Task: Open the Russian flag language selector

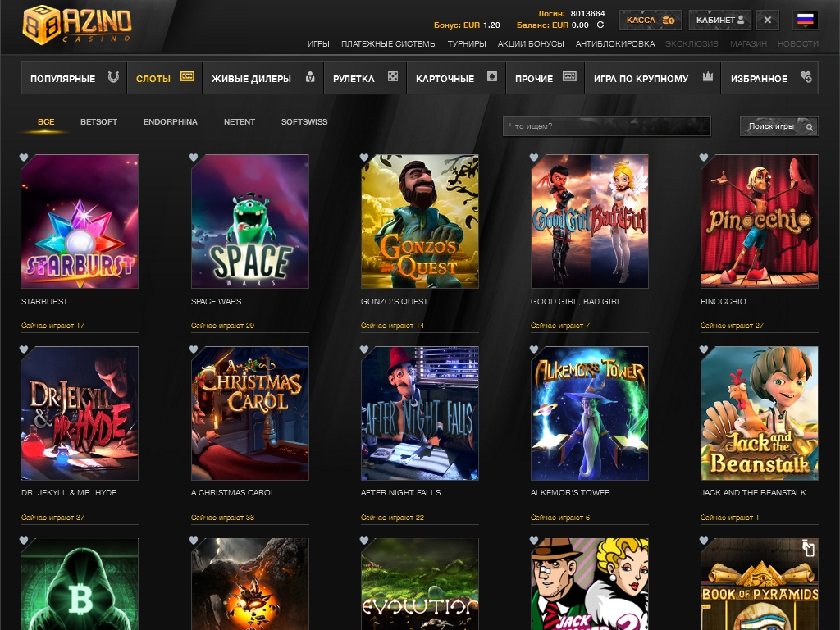Action: [x=806, y=20]
